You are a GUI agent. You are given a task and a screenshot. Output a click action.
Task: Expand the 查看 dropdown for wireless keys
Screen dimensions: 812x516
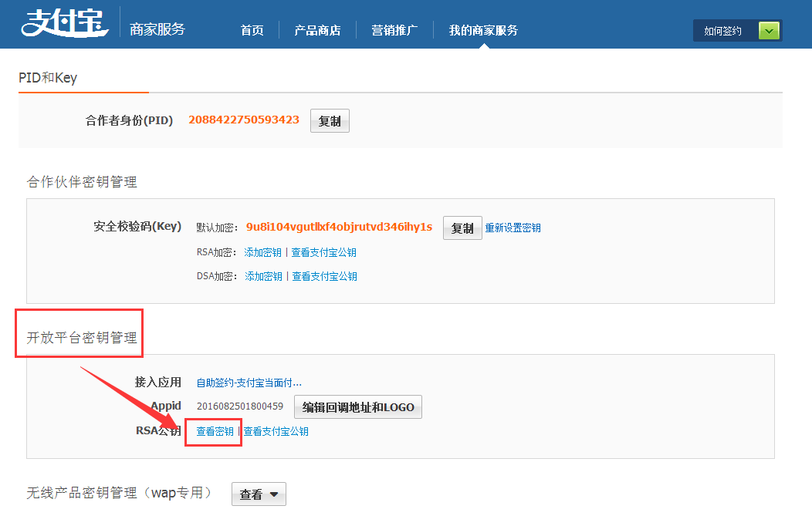tap(259, 494)
